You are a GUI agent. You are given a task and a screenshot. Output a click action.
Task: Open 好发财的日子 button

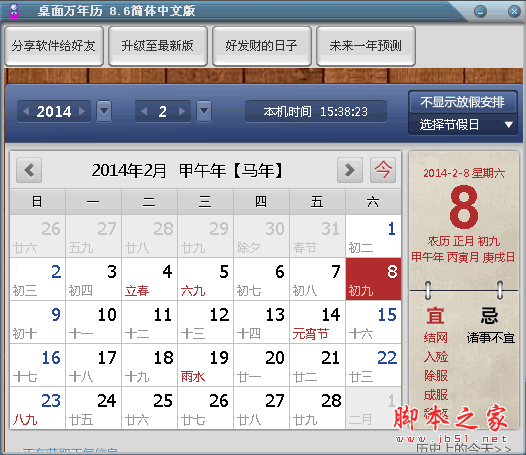[262, 46]
